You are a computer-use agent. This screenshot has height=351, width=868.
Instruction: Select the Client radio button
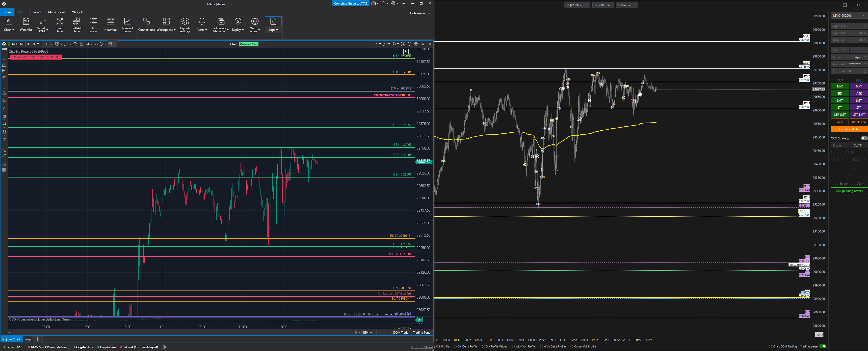854,184
